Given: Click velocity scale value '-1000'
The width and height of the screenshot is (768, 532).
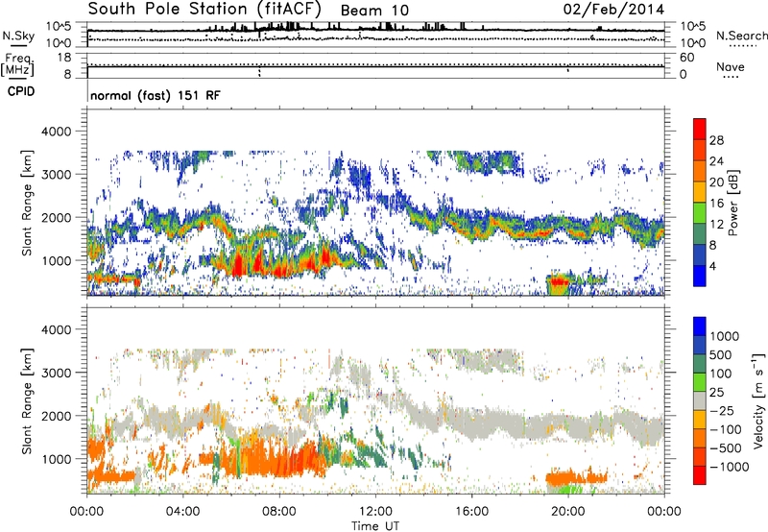Looking at the screenshot, I should pos(729,467).
